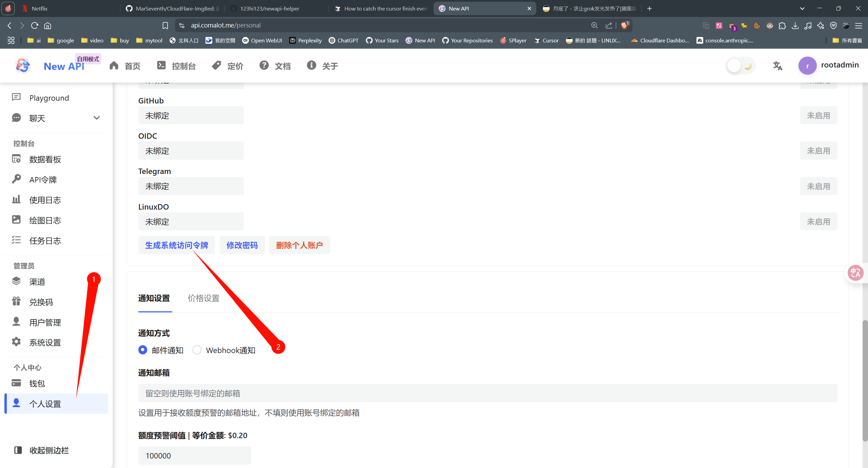Open the browser tab list dropdown
868x468 pixels.
802,8
